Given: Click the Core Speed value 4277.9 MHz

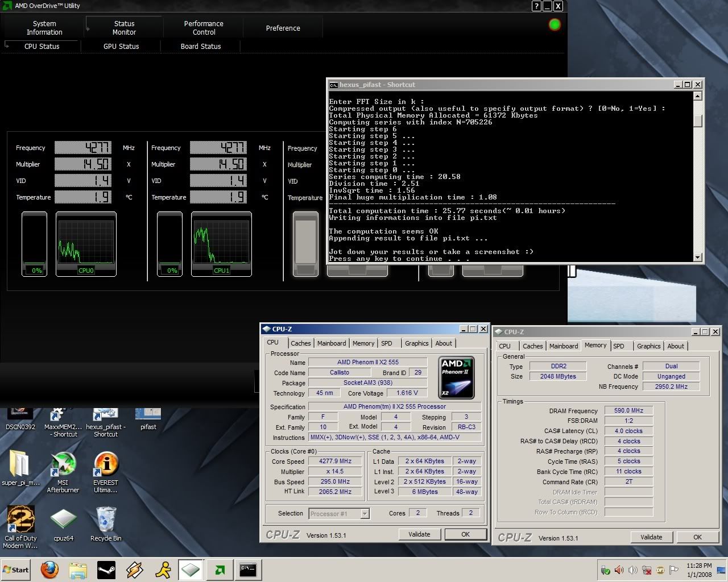Looking at the screenshot, I should 336,462.
